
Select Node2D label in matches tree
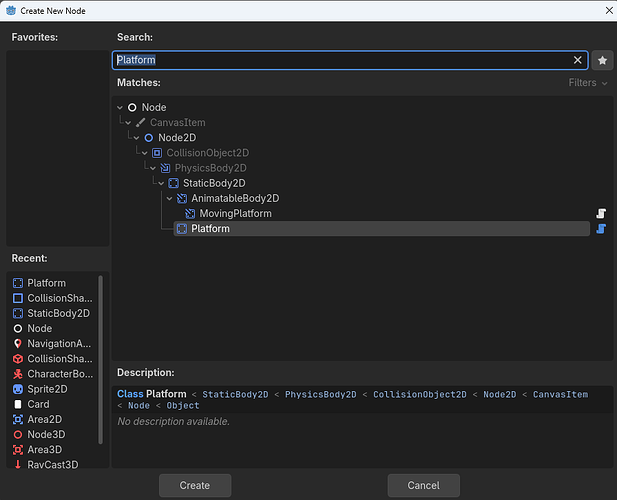[177, 138]
